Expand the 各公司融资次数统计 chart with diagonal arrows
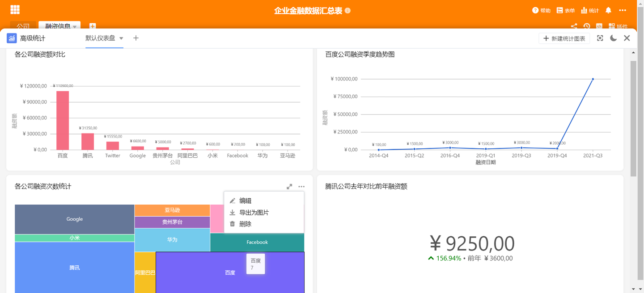 click(289, 186)
